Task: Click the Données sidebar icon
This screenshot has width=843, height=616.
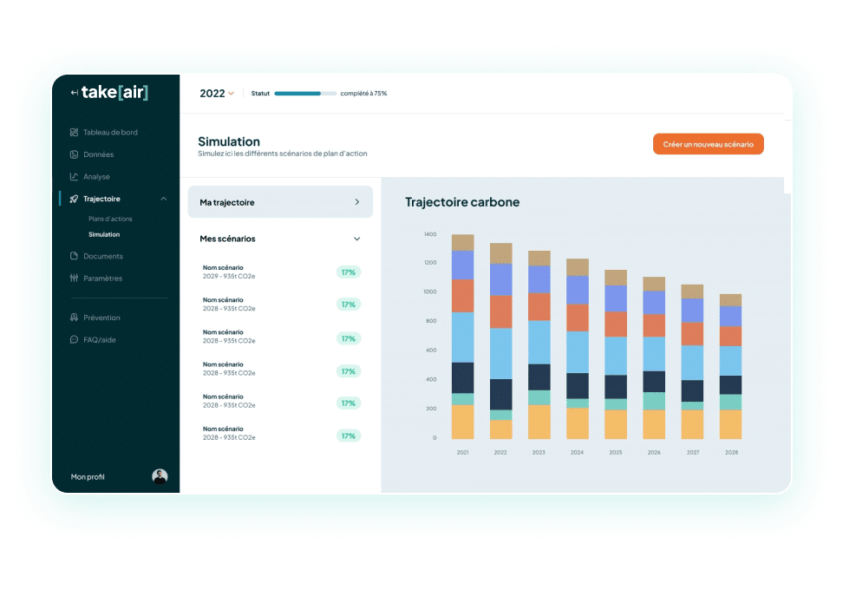Action: click(75, 154)
